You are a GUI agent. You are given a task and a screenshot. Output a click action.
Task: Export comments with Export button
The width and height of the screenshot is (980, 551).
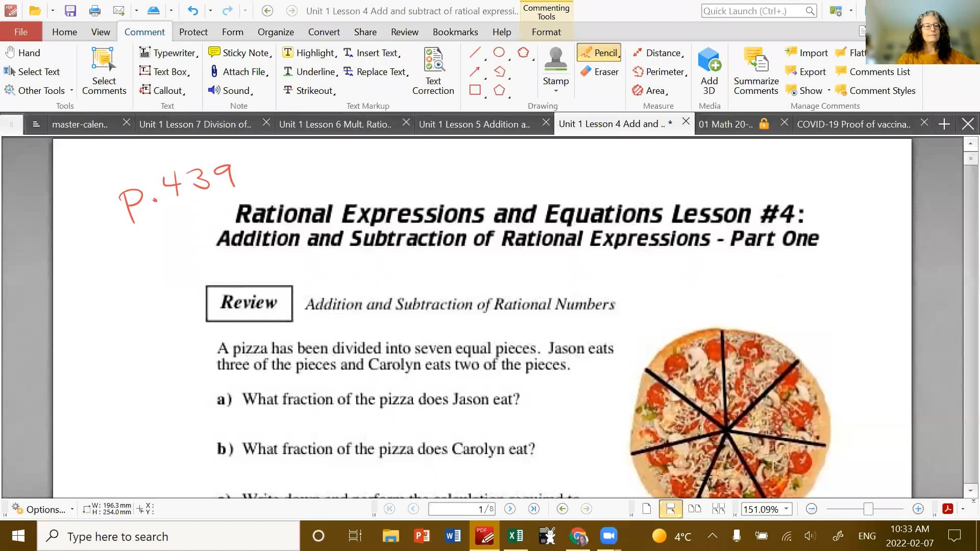click(805, 71)
